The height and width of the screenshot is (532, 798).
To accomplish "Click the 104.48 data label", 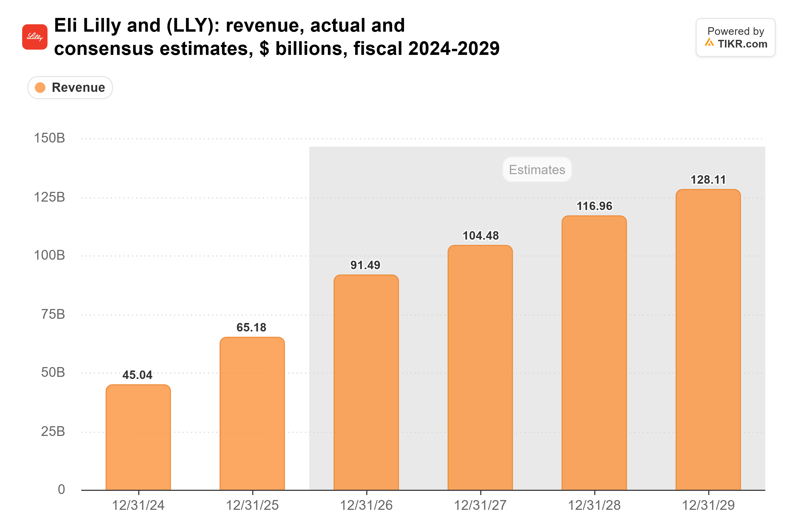I will tap(481, 235).
